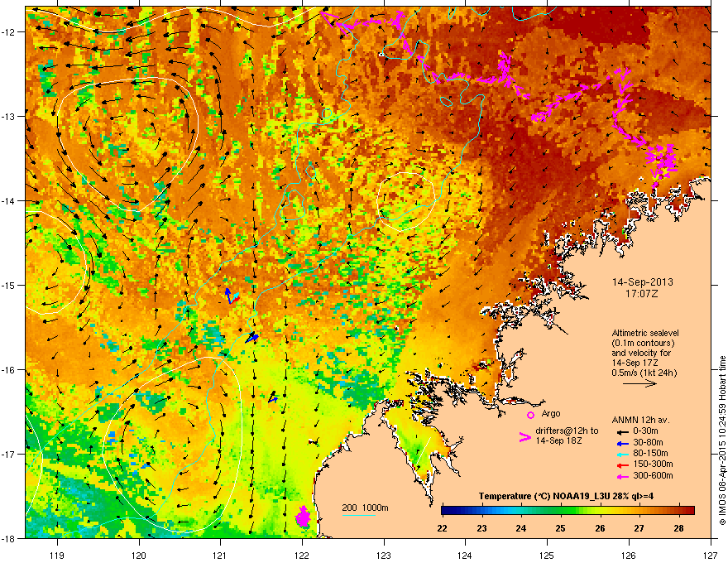
Task: Click longitude axis label '127'
Action: pyautogui.click(x=711, y=556)
